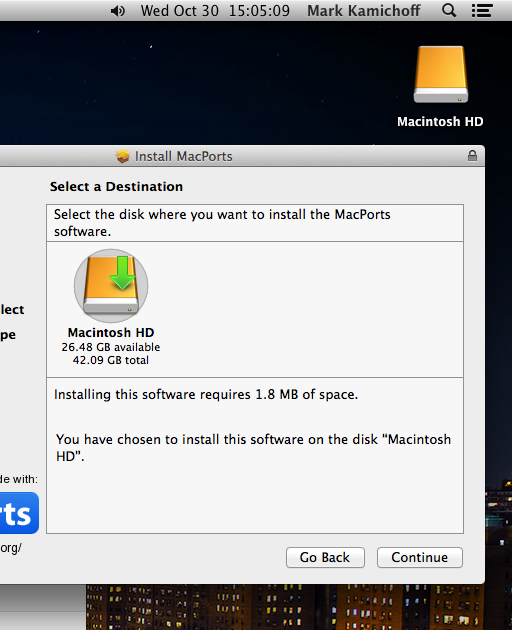Click 'Select the disk where you want' instruction
Viewport: 512px width, 630px height.
tap(222, 223)
